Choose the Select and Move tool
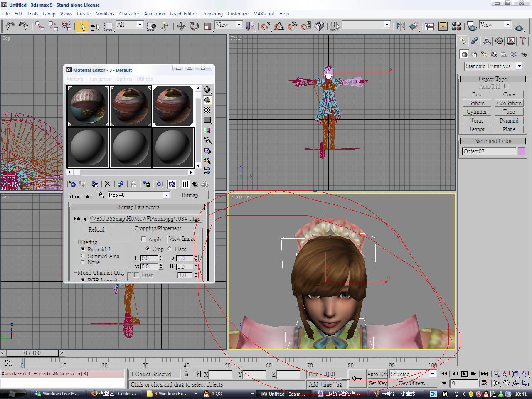Image resolution: width=532 pixels, height=399 pixels. tap(181, 26)
